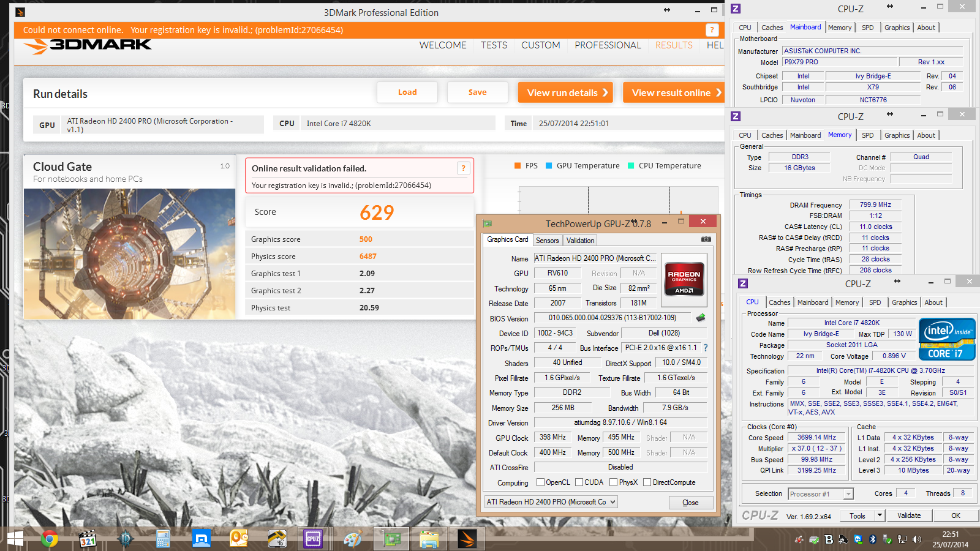
Task: Open the GPU selection dropdown in GPU-Z
Action: click(x=551, y=502)
